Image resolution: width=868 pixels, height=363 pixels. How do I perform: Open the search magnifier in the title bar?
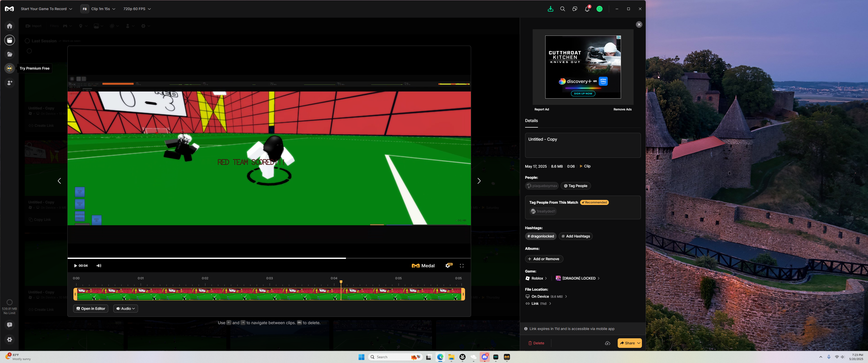(x=562, y=9)
